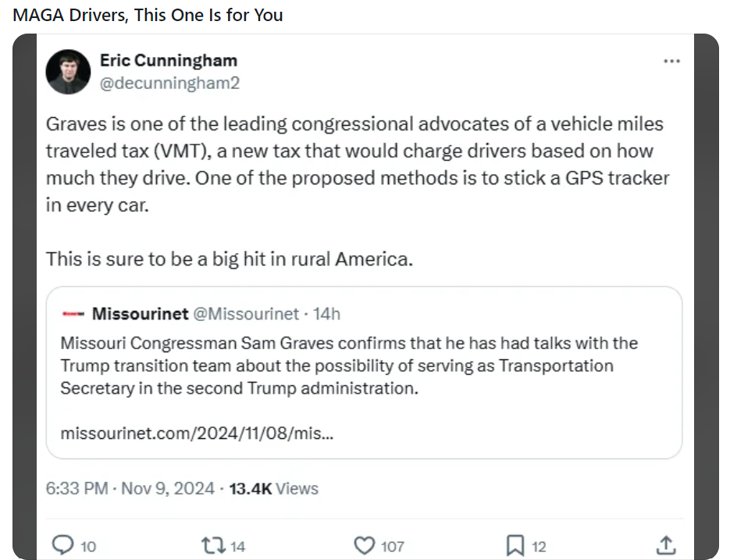Click the like count number 107
This screenshot has width=730, height=560.
click(x=392, y=547)
